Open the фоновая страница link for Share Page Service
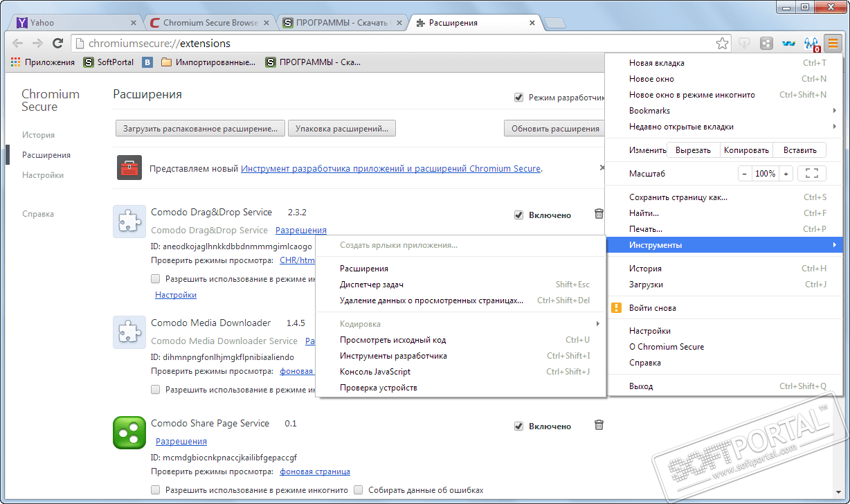 [315, 471]
